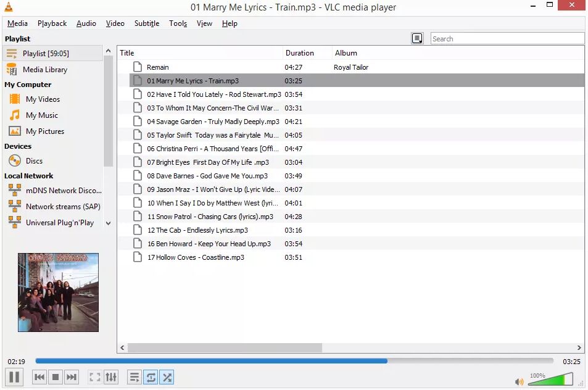Viewport: 588px width, 390px height.
Task: Mute audio via speaker icon
Action: [519, 382]
